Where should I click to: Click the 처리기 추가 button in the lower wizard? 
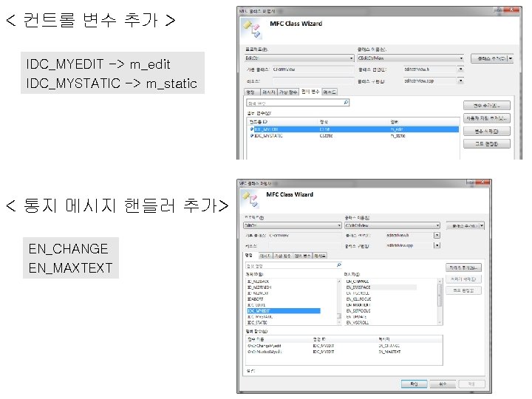tap(463, 267)
